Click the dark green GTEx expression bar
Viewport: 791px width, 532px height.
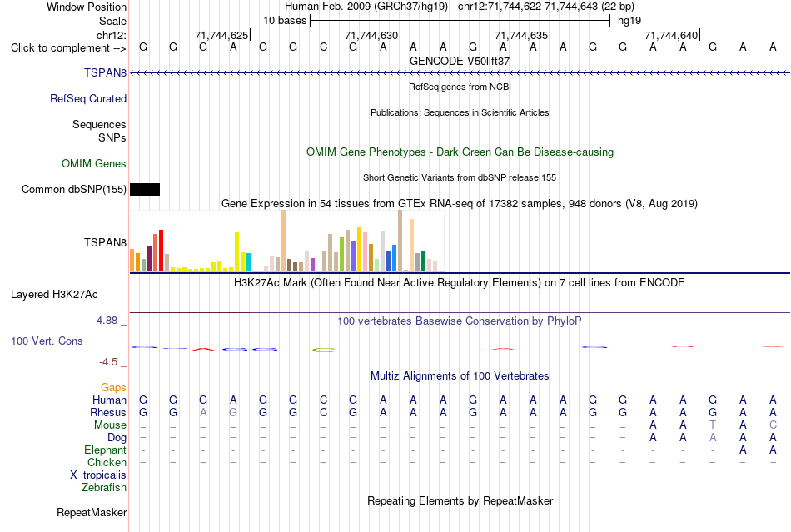pyautogui.click(x=423, y=261)
